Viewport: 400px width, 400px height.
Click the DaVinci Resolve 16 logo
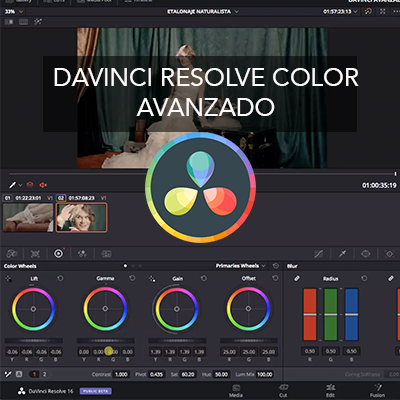[22, 391]
